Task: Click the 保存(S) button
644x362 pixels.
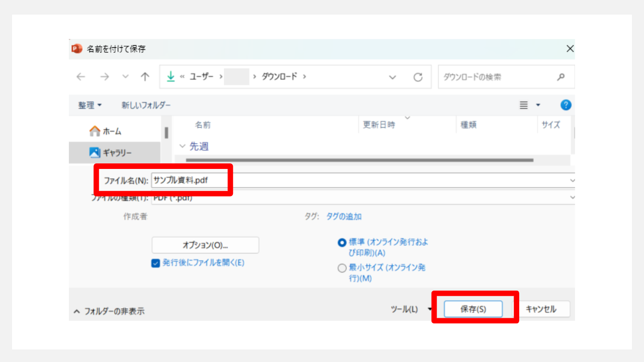Action: (x=473, y=309)
